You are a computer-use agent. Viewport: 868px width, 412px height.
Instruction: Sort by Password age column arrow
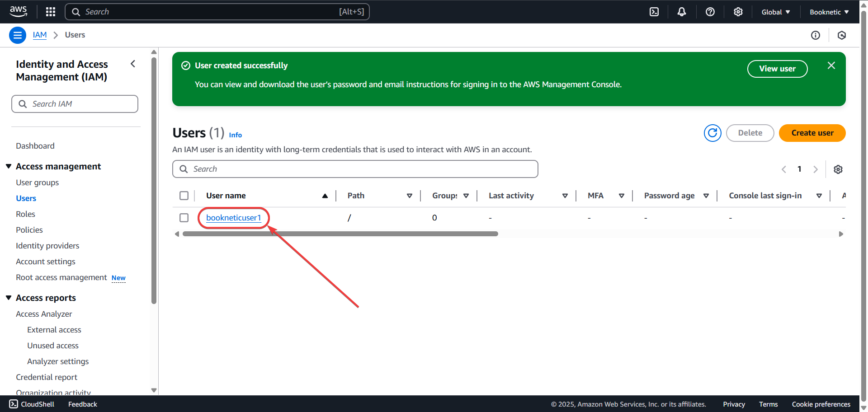[706, 196]
